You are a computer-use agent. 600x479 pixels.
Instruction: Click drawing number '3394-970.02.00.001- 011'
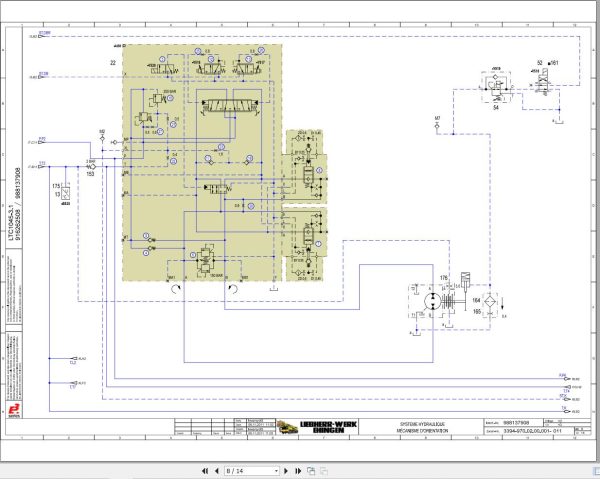pos(532,431)
